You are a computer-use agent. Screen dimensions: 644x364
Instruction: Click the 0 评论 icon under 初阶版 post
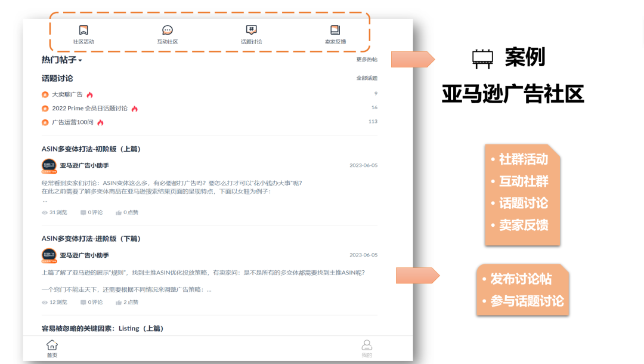83,212
